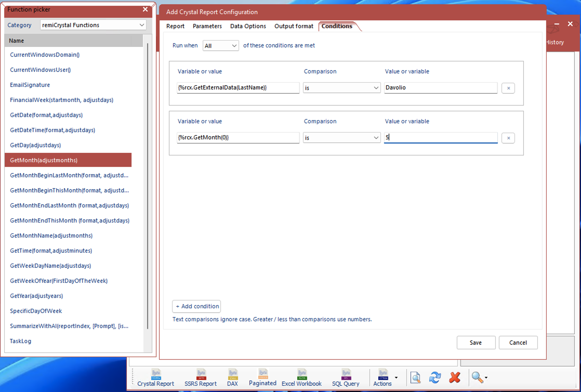
Task: Switch to the Output format tab
Action: (x=294, y=26)
